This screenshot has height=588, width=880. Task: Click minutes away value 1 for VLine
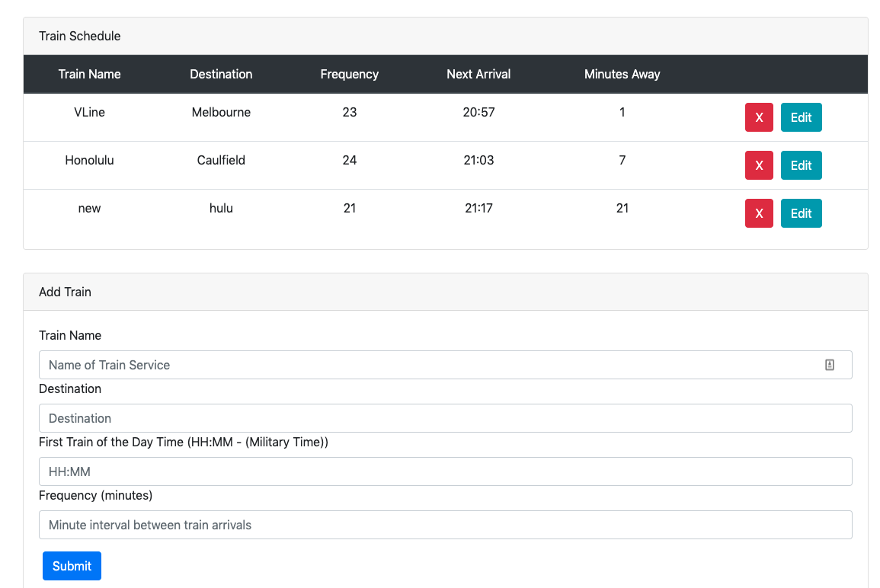point(622,112)
